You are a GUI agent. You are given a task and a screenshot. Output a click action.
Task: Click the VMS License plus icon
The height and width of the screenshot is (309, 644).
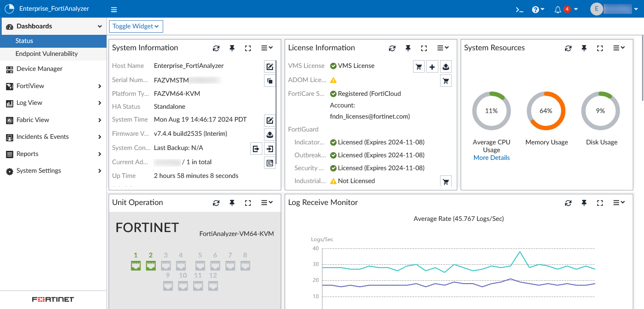coord(432,67)
